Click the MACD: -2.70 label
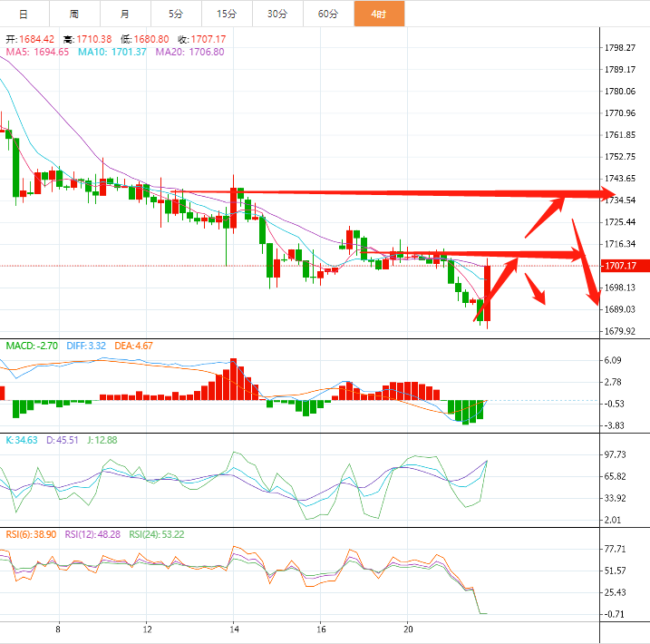The width and height of the screenshot is (650, 644). [32, 346]
